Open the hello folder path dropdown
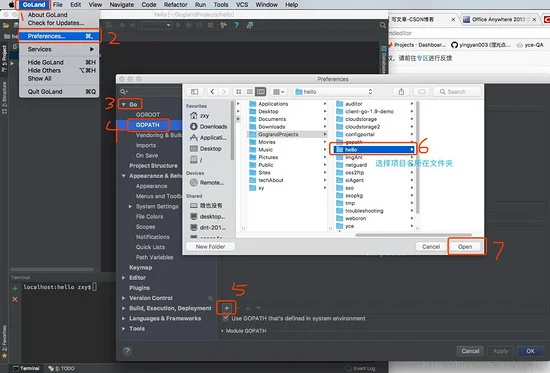Viewport: 550px width, 373px height. pos(333,92)
